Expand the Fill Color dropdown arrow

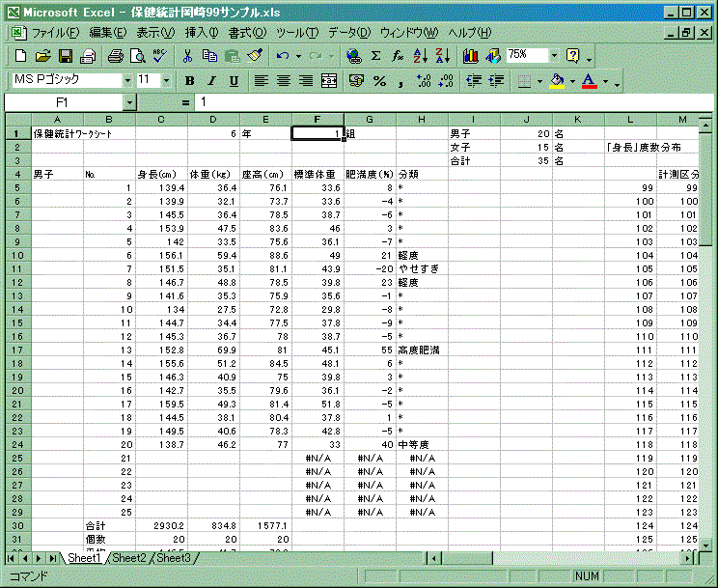point(572,81)
